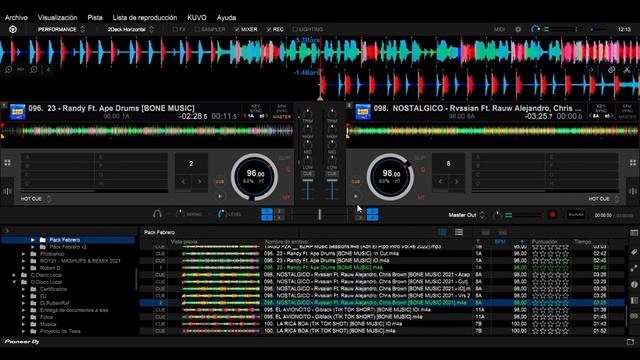Screen dimensions: 640x360
Task: Open deck 1 pad mode grid icon
Action: 8,162
